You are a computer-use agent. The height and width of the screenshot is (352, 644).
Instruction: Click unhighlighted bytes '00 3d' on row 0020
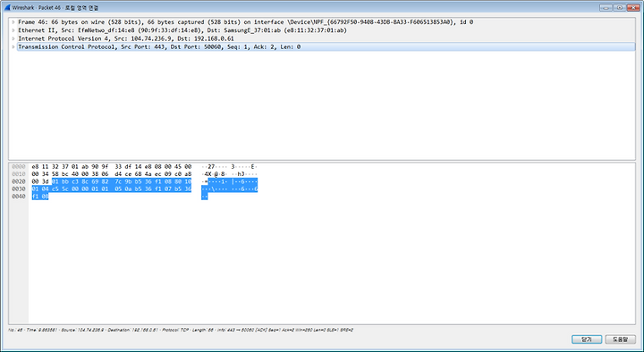coord(40,181)
